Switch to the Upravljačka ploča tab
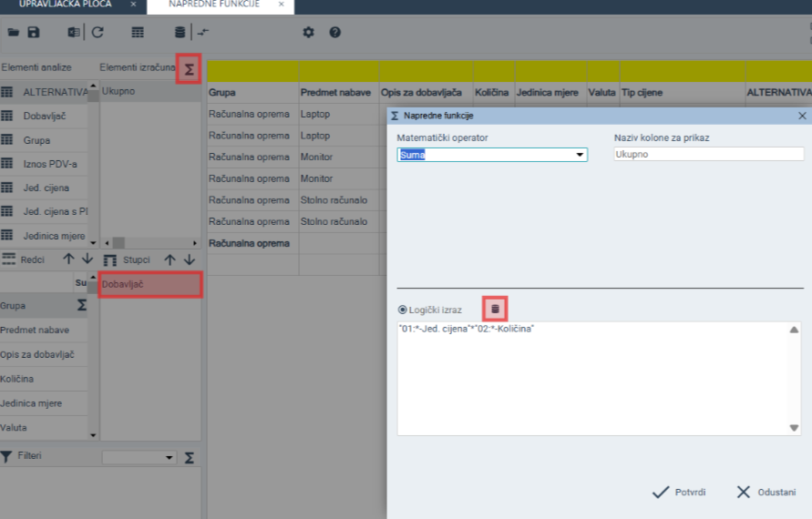This screenshot has height=519, width=812. point(66,5)
